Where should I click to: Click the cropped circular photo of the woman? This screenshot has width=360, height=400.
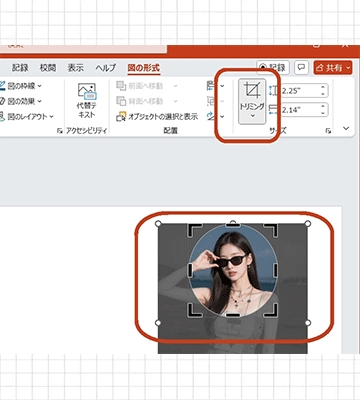pyautogui.click(x=233, y=270)
